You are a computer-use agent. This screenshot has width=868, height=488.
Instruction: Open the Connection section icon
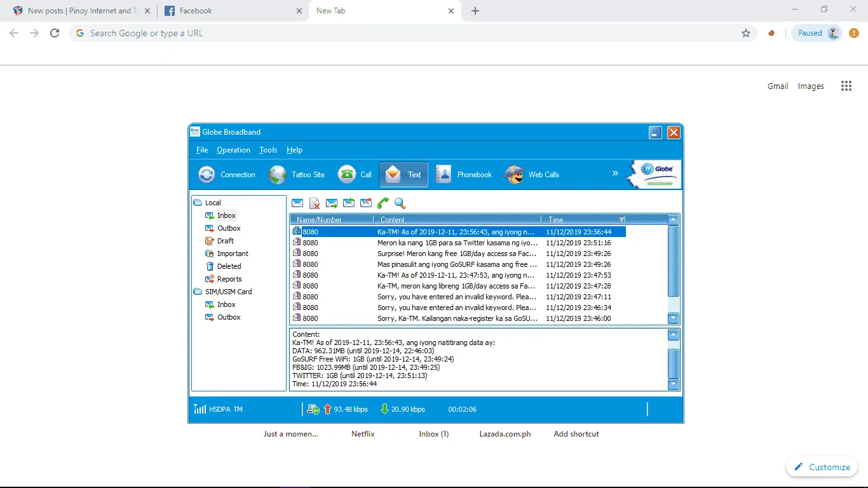(207, 175)
